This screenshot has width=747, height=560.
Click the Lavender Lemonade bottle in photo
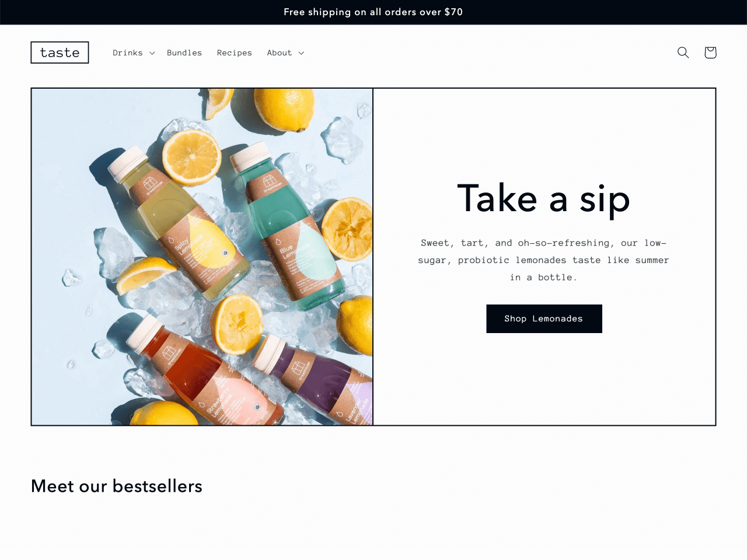pyautogui.click(x=315, y=379)
